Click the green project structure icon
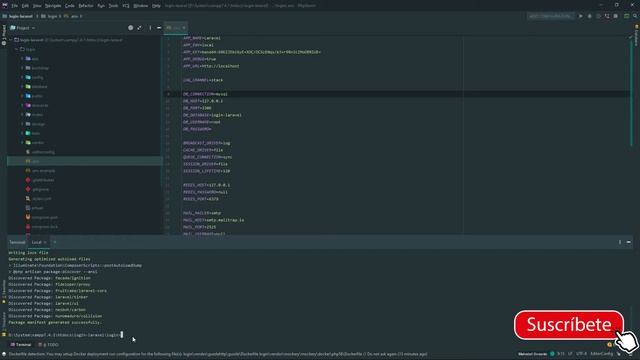 pyautogui.click(x=627, y=16)
